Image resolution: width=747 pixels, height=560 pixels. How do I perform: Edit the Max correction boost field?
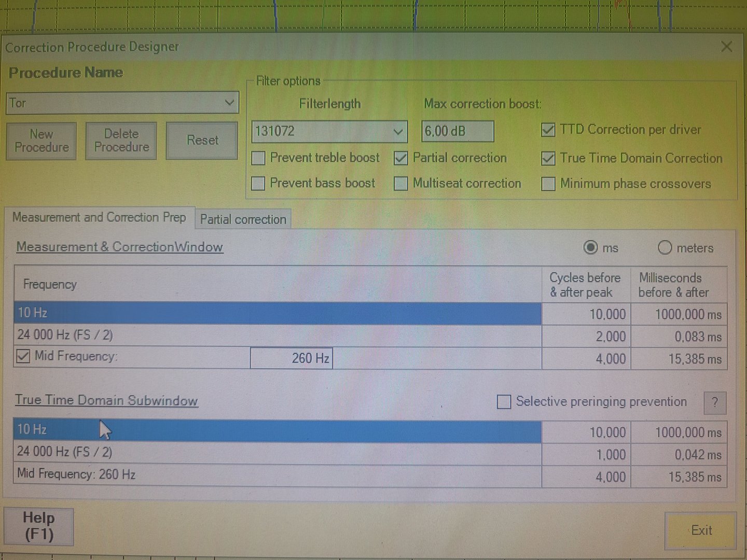(x=458, y=131)
